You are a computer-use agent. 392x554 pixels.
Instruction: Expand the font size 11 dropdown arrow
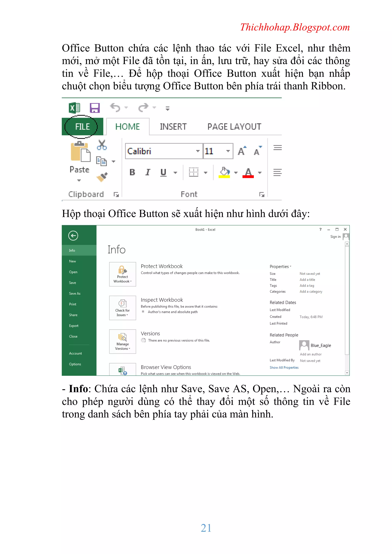(x=228, y=151)
